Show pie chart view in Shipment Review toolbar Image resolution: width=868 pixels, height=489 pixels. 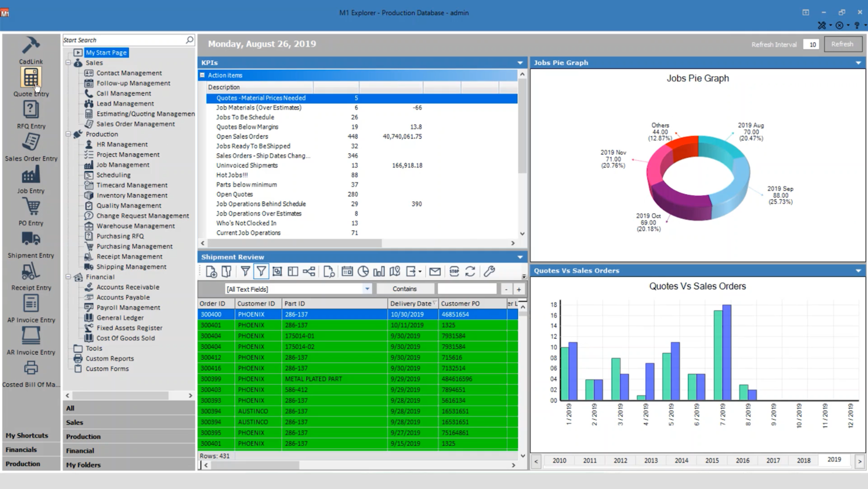pos(363,271)
